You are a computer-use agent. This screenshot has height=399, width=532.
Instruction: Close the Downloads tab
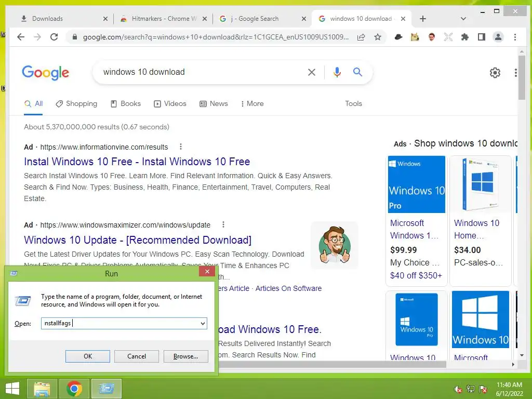pos(105,19)
